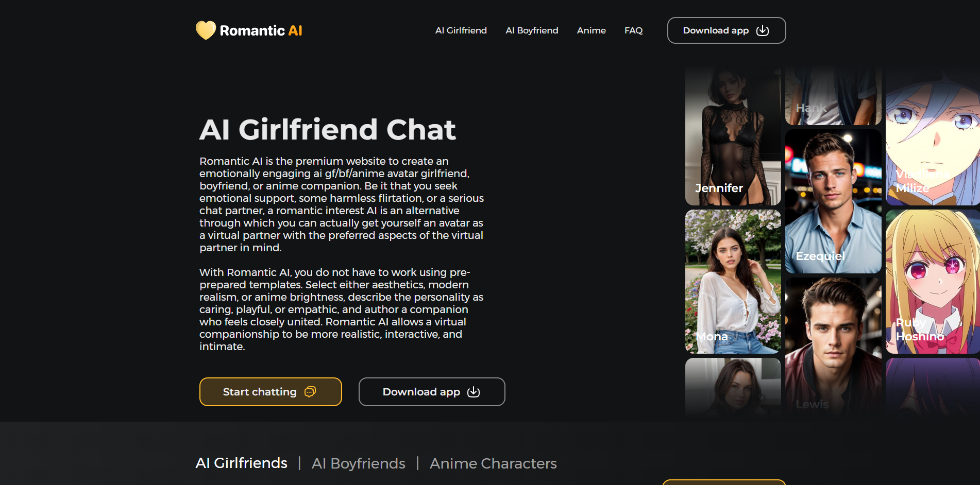The width and height of the screenshot is (980, 485).
Task: Go to the Anime menu item
Action: [x=592, y=30]
